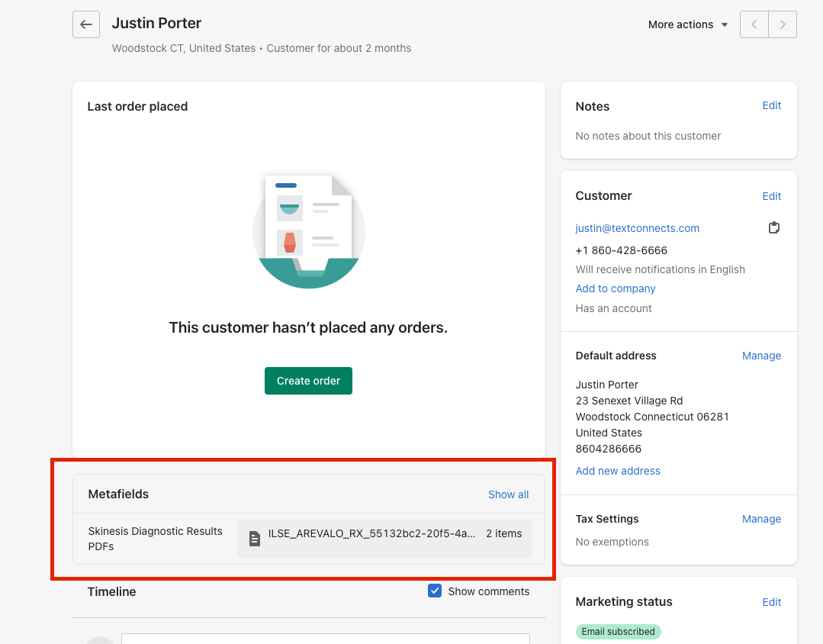Click Add new address link
The image size is (823, 644).
(x=618, y=471)
